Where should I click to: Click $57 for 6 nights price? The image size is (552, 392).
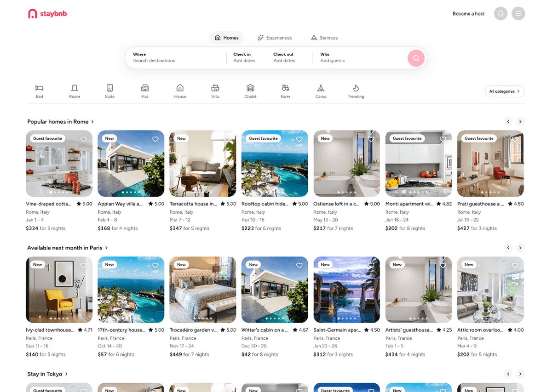[x=116, y=355]
